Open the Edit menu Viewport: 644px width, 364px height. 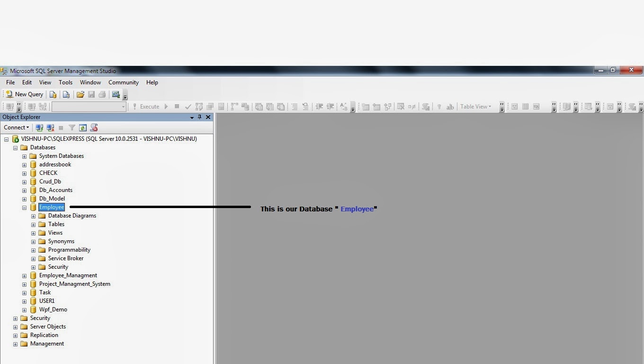click(x=27, y=82)
